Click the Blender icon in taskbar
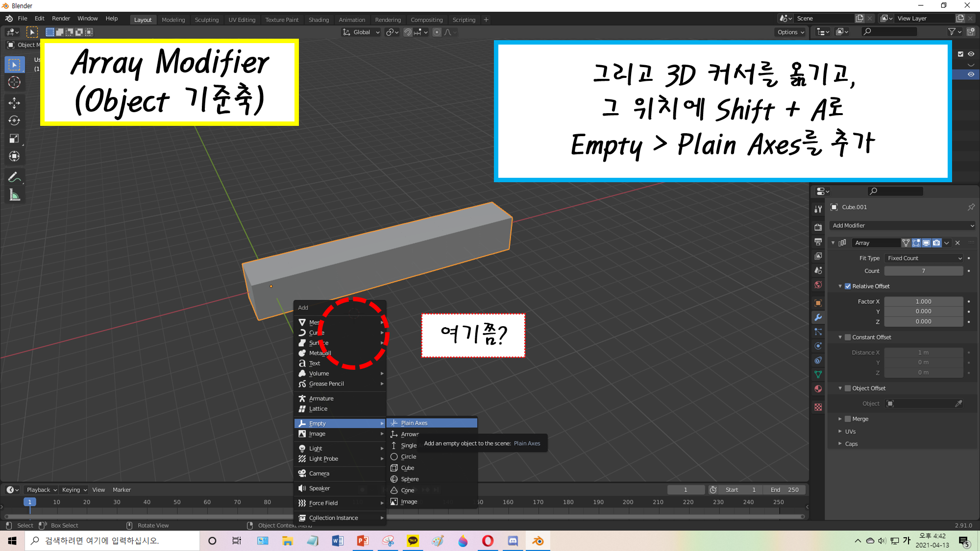Image resolution: width=980 pixels, height=551 pixels. click(x=538, y=541)
